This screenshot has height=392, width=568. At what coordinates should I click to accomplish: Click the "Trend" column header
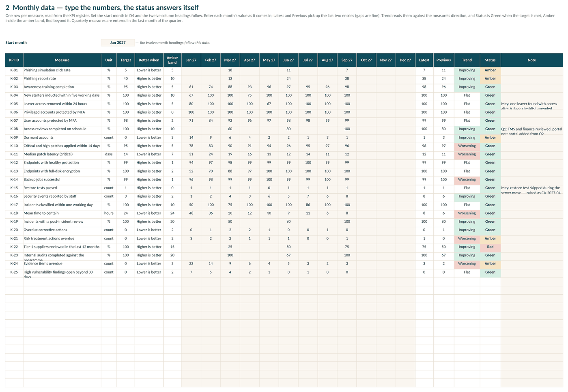tap(467, 60)
